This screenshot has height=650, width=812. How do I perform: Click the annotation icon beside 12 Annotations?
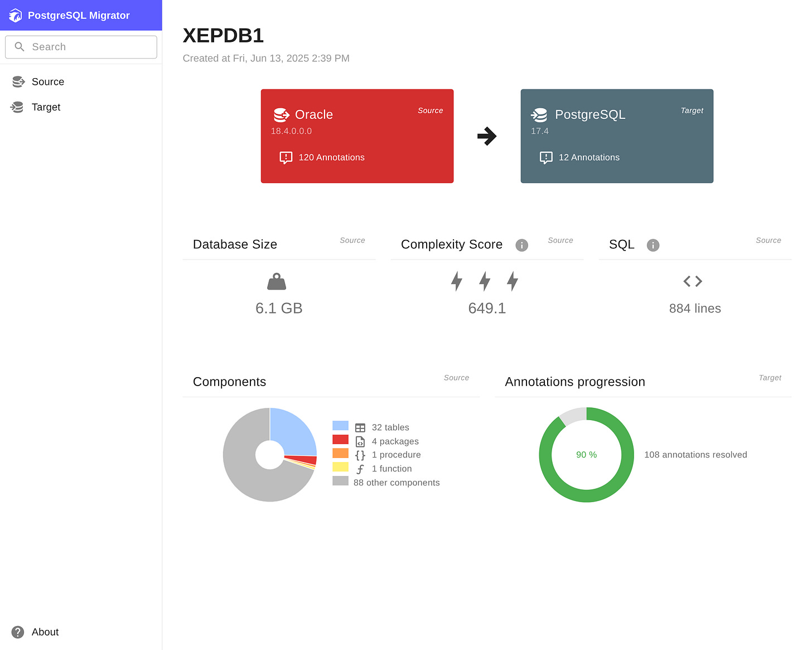(547, 158)
